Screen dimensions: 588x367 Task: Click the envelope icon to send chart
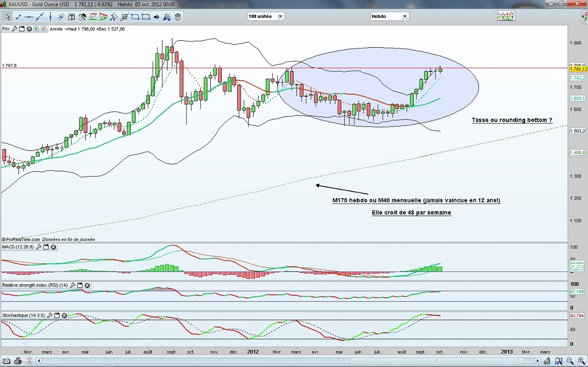click(x=7, y=361)
